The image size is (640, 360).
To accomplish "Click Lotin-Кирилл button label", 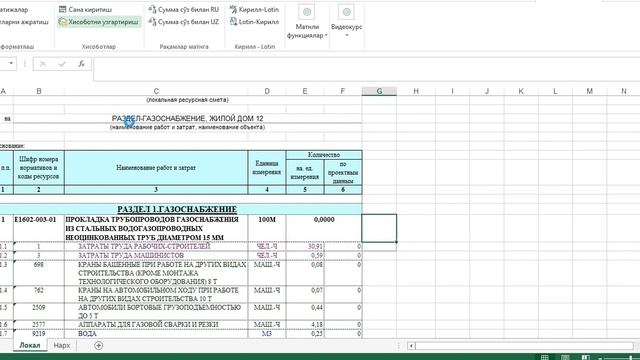I will pyautogui.click(x=259, y=22).
